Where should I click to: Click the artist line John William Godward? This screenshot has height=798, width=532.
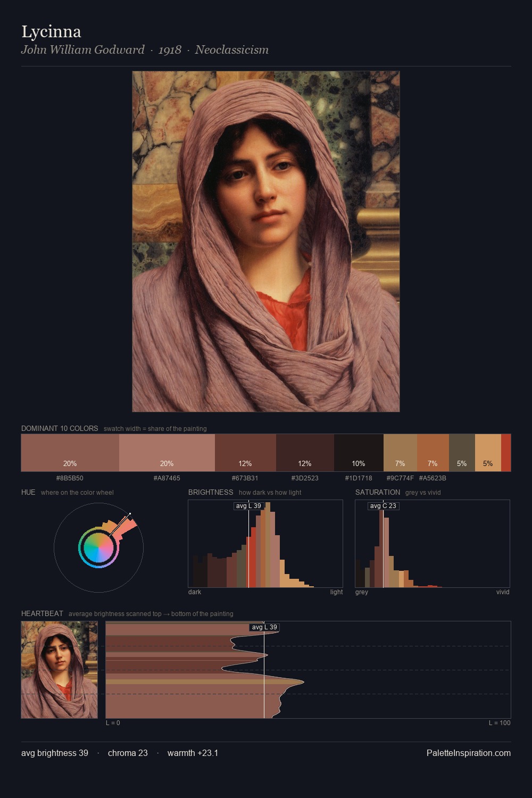pyautogui.click(x=82, y=50)
